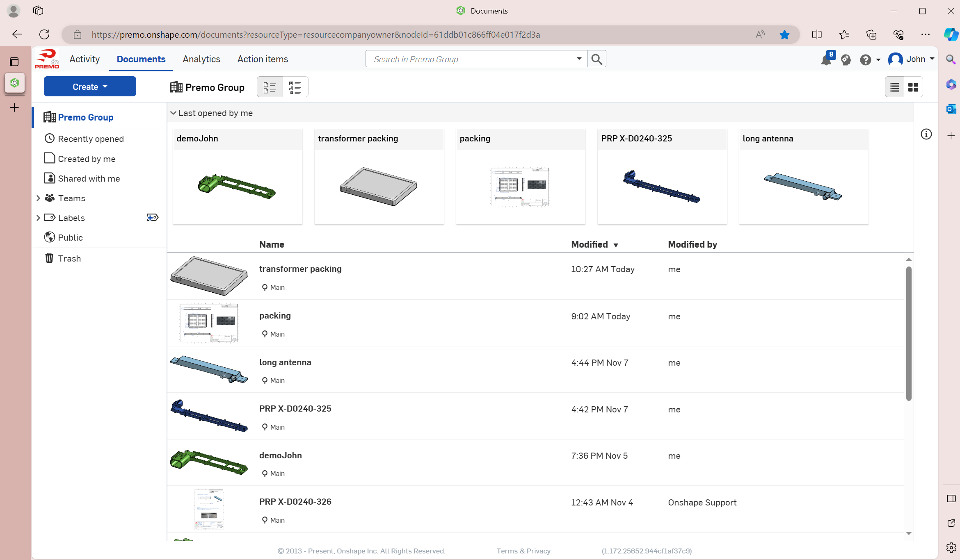Screen dimensions: 960x560
Task: Open the Action items tab
Action: pyautogui.click(x=263, y=59)
